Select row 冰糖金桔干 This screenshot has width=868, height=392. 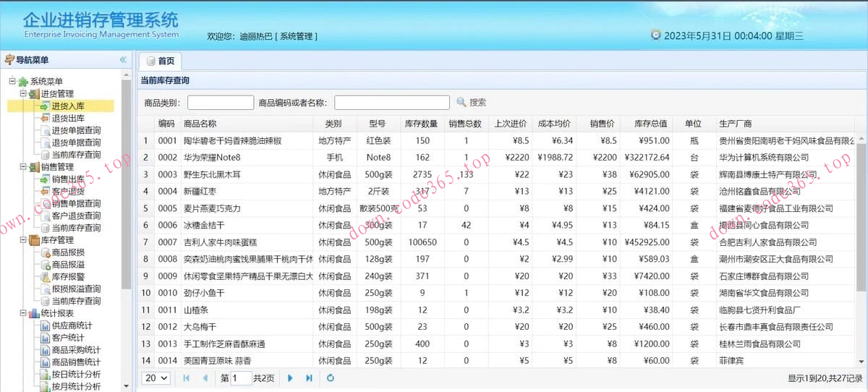(x=495, y=225)
